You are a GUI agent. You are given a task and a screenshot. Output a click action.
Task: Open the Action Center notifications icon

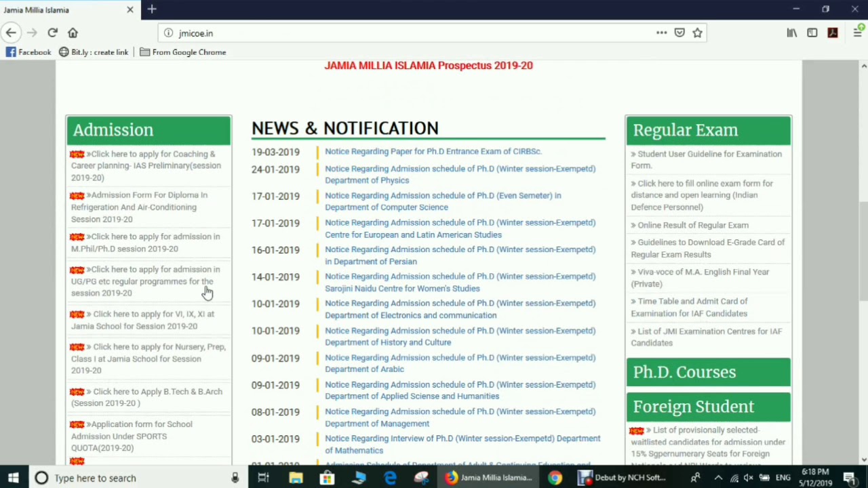(x=850, y=478)
